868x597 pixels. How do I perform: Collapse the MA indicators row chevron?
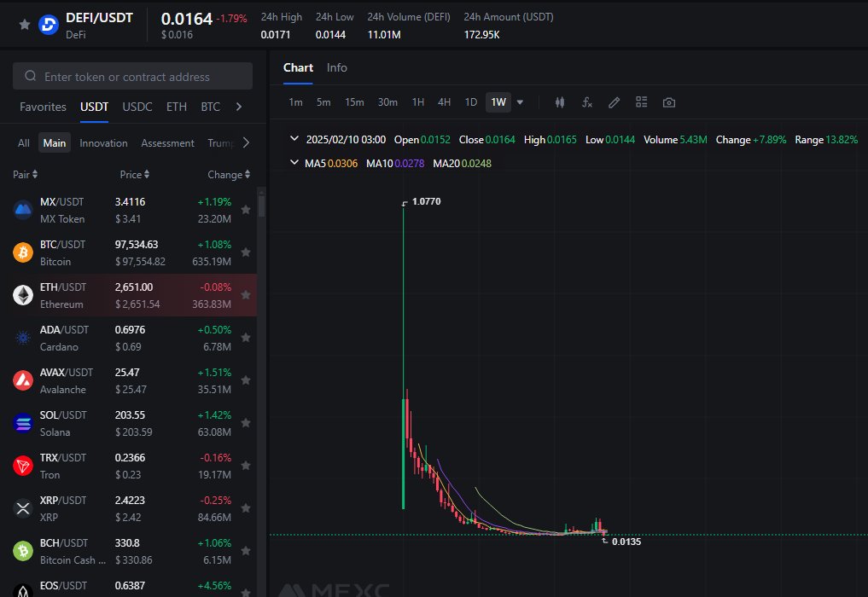tap(294, 163)
